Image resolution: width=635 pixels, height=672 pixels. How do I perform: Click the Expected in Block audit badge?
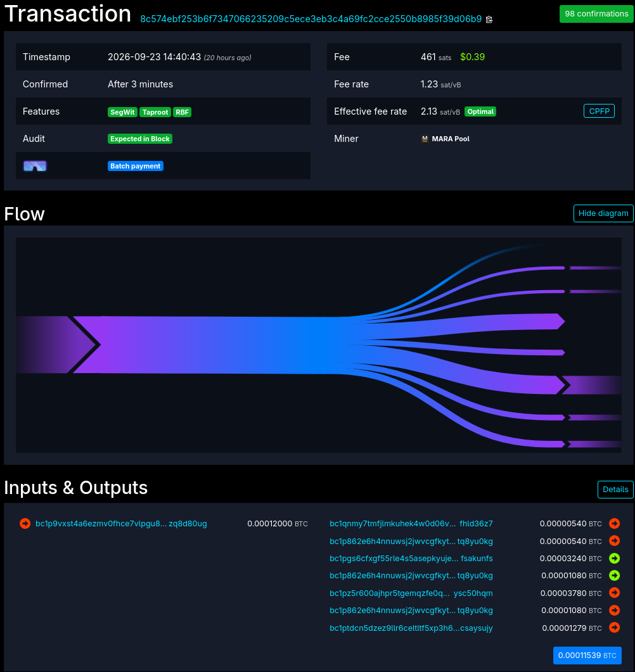pyautogui.click(x=140, y=139)
